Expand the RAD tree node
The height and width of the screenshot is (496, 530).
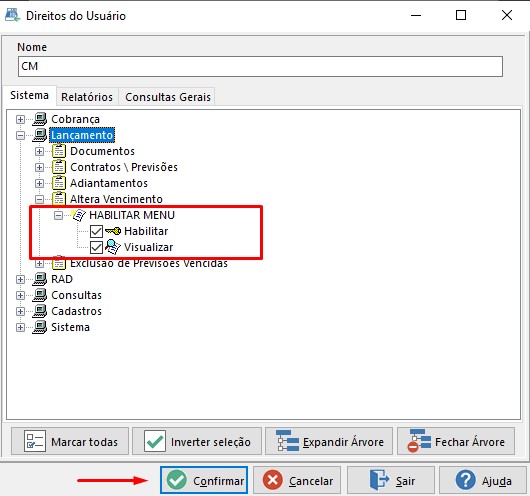coord(20,279)
